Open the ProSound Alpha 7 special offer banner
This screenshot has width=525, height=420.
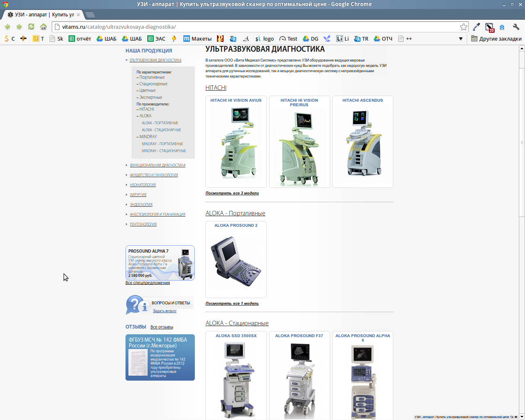coord(160,263)
